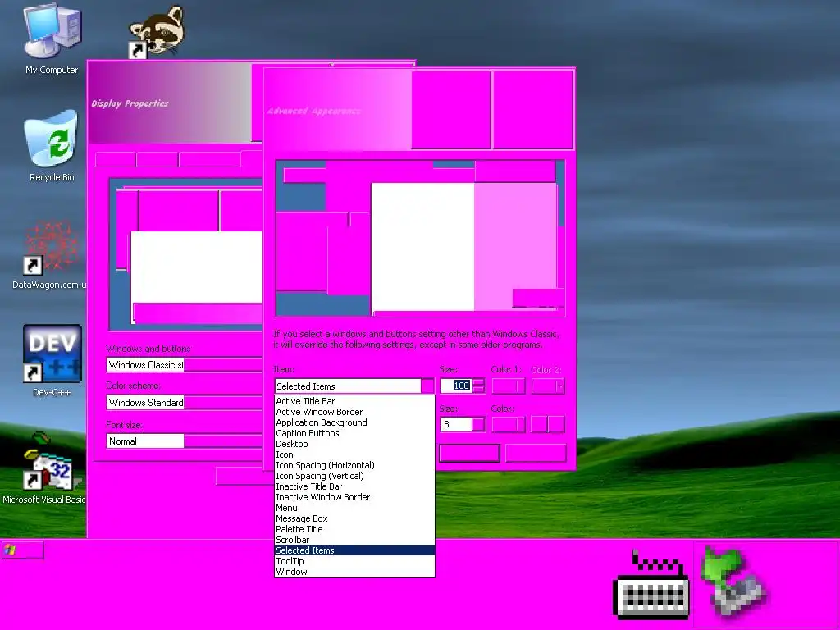Click the white area in Display Properties preview

197,267
